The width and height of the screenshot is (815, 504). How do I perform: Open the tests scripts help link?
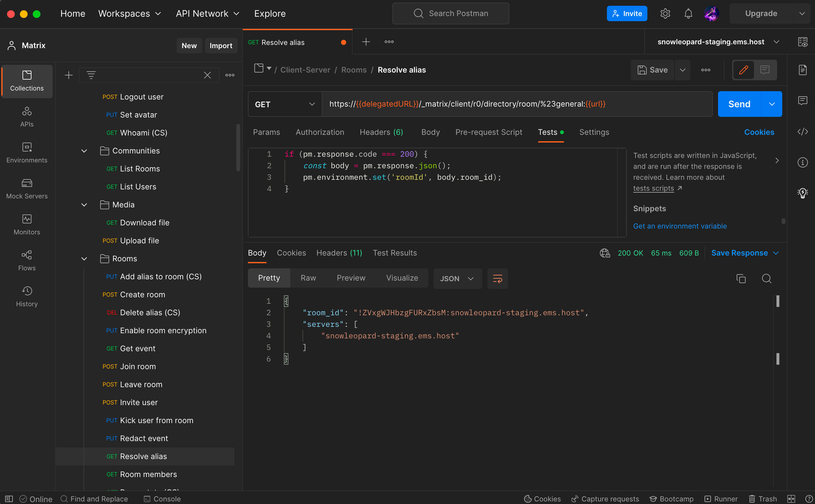point(653,188)
